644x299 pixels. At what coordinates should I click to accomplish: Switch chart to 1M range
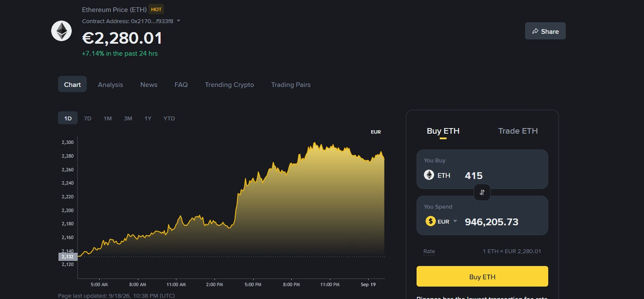[108, 118]
